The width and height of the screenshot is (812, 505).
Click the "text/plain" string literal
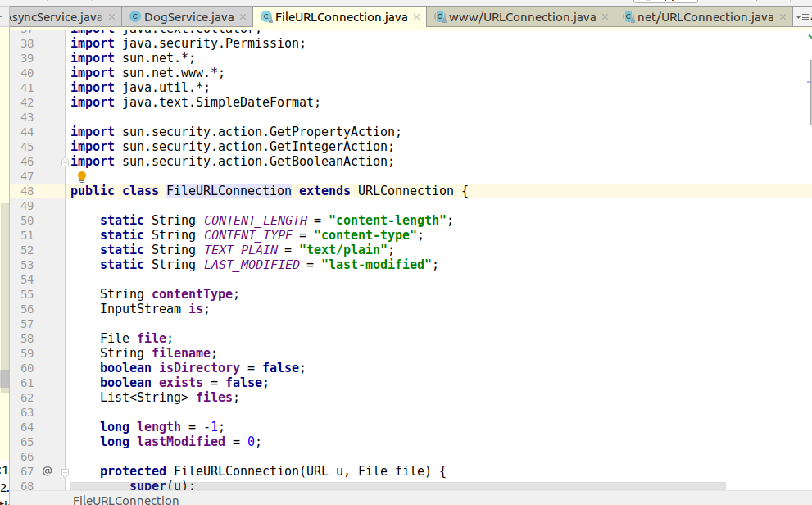click(342, 250)
